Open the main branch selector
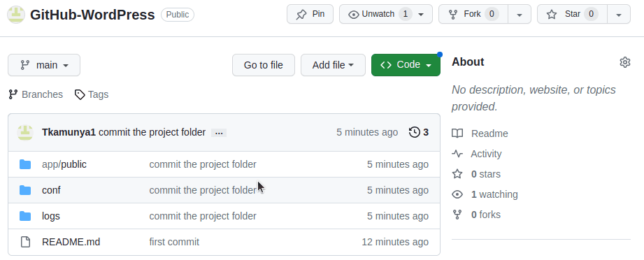The width and height of the screenshot is (644, 260). point(44,65)
